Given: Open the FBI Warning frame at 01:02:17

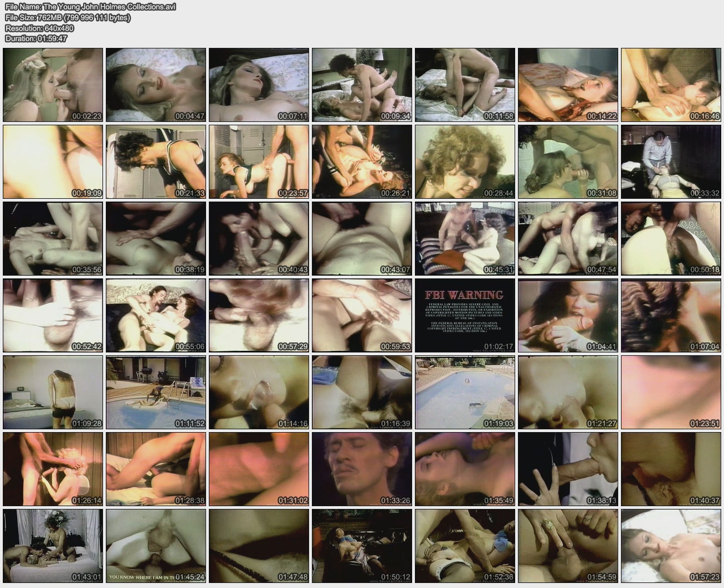Looking at the screenshot, I should 465,315.
